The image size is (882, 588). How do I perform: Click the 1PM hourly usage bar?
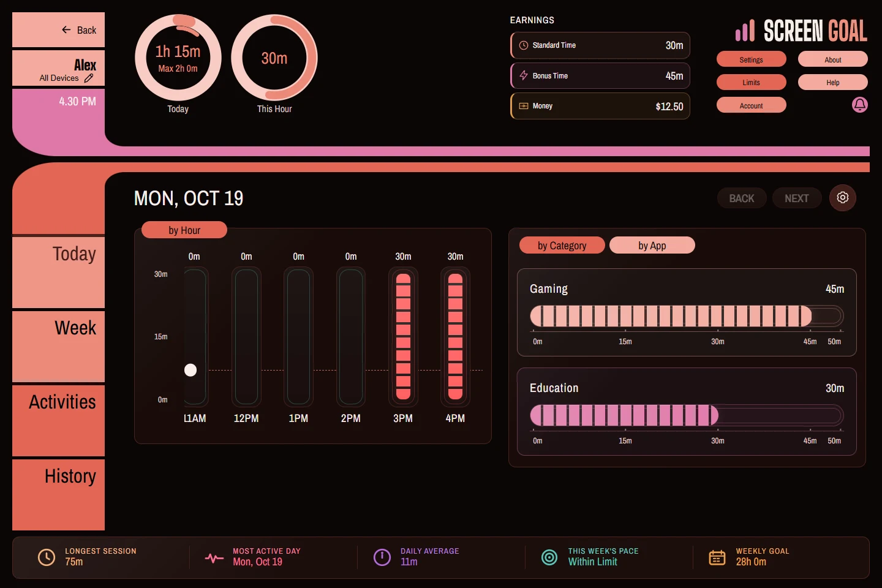(298, 337)
